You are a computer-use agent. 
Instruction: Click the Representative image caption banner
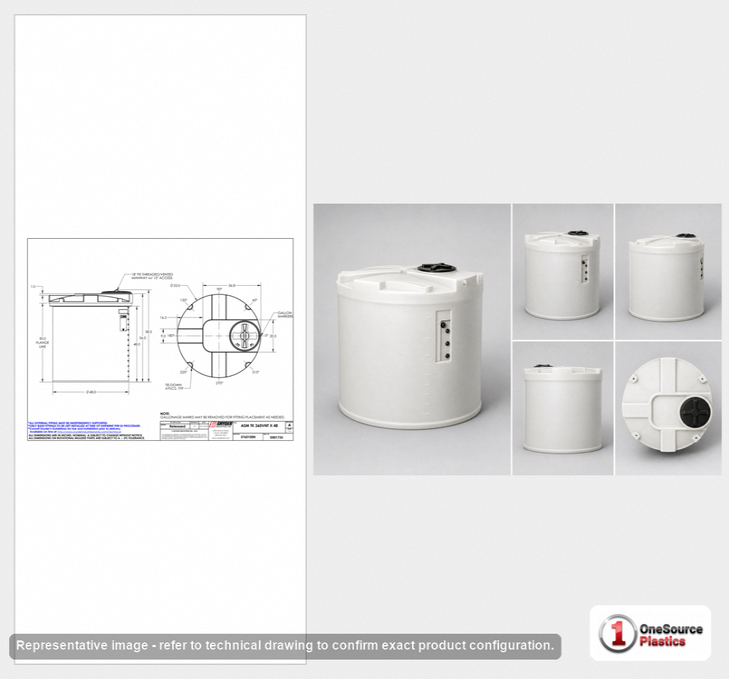click(285, 646)
